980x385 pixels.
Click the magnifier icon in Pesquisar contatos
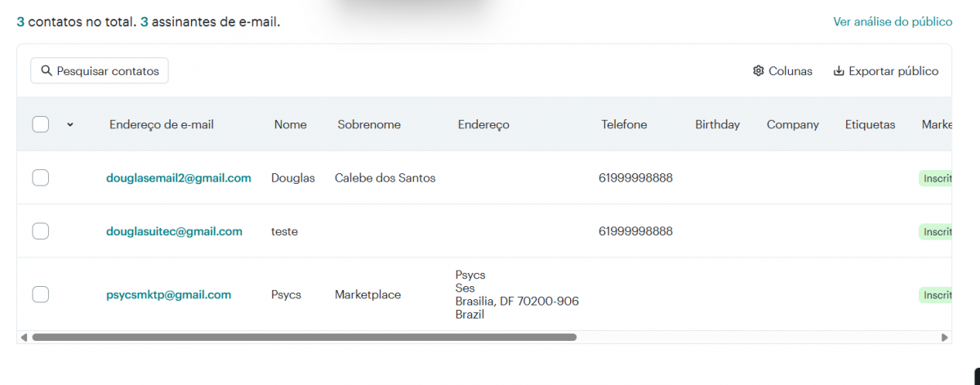[x=47, y=71]
